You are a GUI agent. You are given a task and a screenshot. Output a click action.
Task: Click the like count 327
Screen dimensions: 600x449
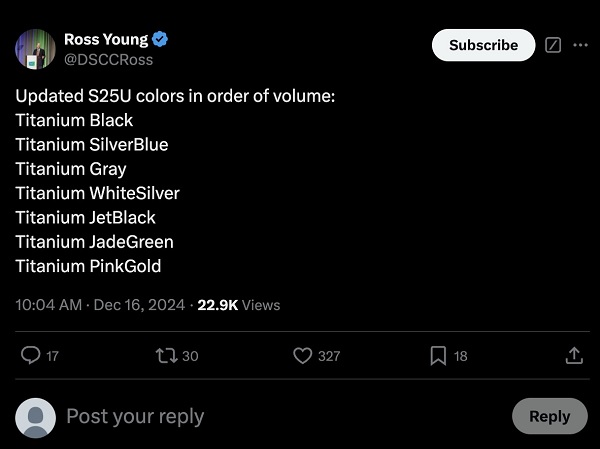click(x=329, y=356)
